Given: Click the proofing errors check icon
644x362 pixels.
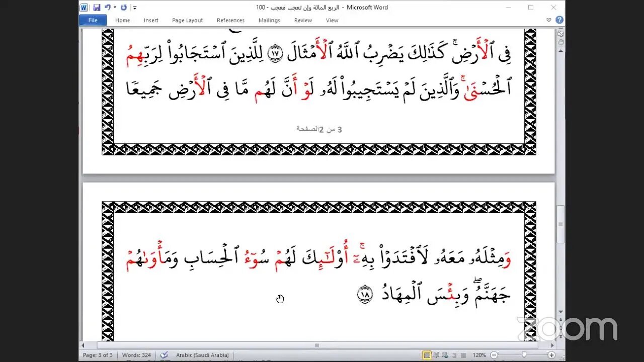Looking at the screenshot, I should 164,355.
